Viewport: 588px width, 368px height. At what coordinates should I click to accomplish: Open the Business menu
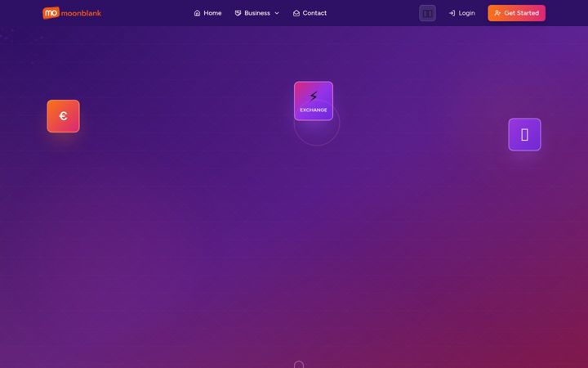[257, 13]
